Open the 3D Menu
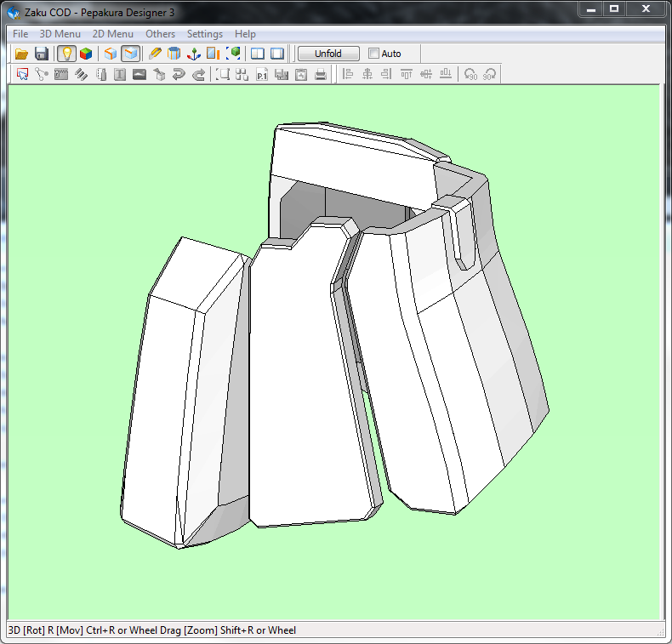Viewport: 672px width, 644px height. (x=60, y=34)
